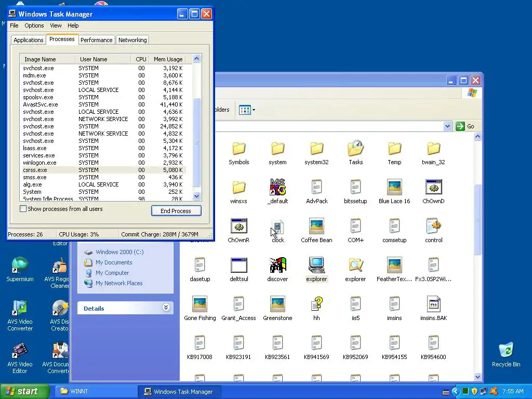Collapse the Details panel in WINNT sidebar
Viewport: 532px width, 399px height.
click(x=166, y=308)
